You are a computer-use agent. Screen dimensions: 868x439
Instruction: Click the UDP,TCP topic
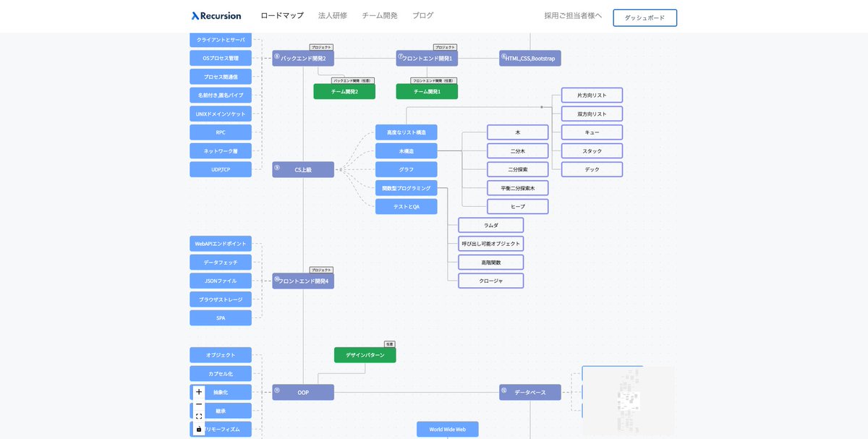coord(221,169)
